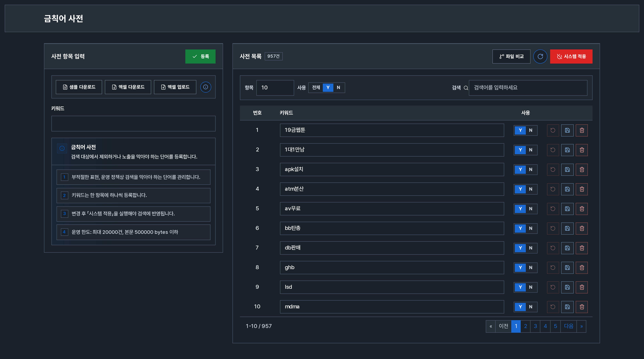
Task: Set mdma usage to N
Action: coord(531,307)
